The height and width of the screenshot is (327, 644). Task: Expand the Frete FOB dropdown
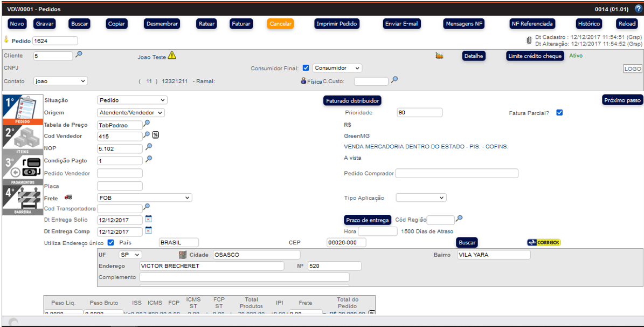pos(144,198)
